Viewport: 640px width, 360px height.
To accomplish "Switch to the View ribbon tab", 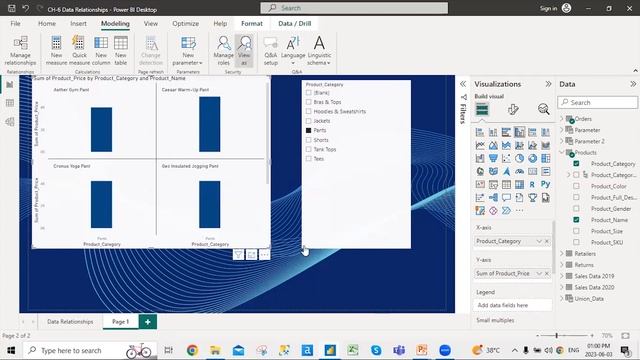I will coord(151,24).
